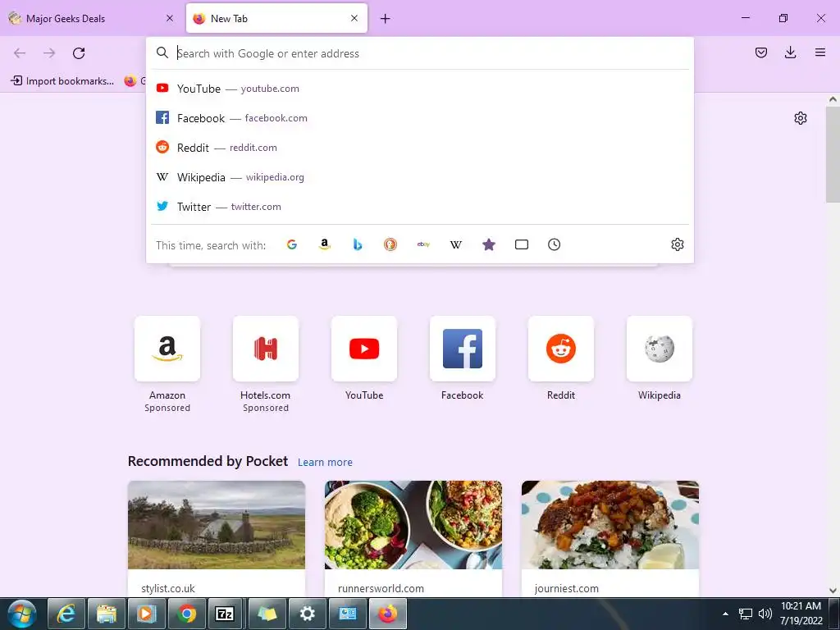This screenshot has width=840, height=630.
Task: Open the Firefox application menu
Action: pos(820,52)
